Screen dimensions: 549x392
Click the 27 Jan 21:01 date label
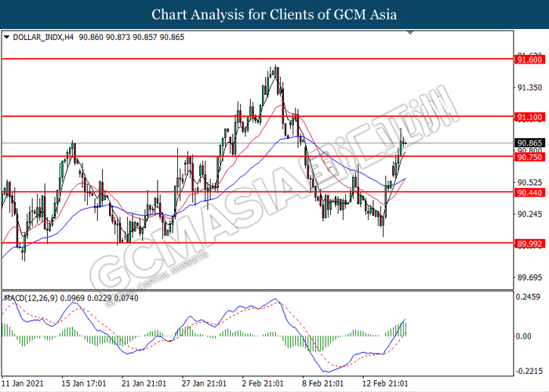pyautogui.click(x=204, y=383)
